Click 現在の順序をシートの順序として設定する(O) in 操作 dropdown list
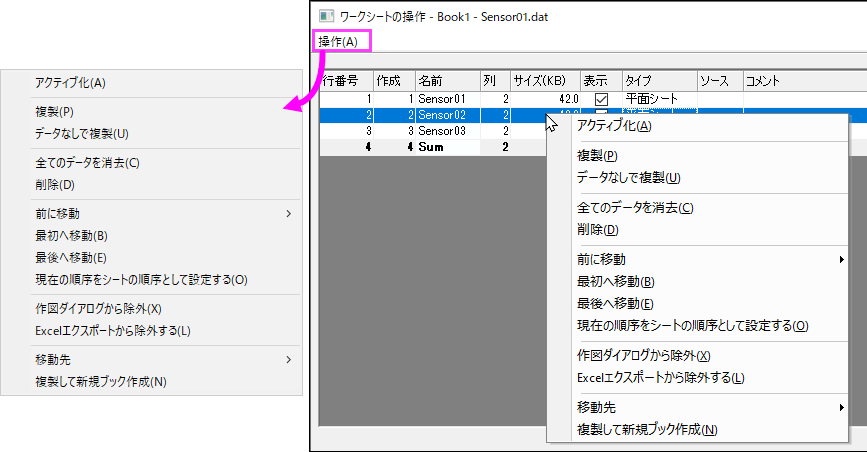Image resolution: width=867 pixels, height=452 pixels. [142, 280]
